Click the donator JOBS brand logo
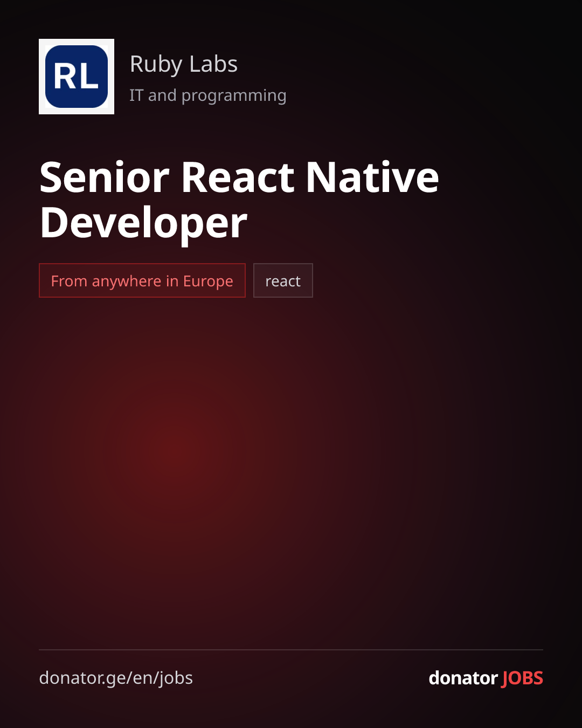The image size is (582, 728). [x=486, y=678]
